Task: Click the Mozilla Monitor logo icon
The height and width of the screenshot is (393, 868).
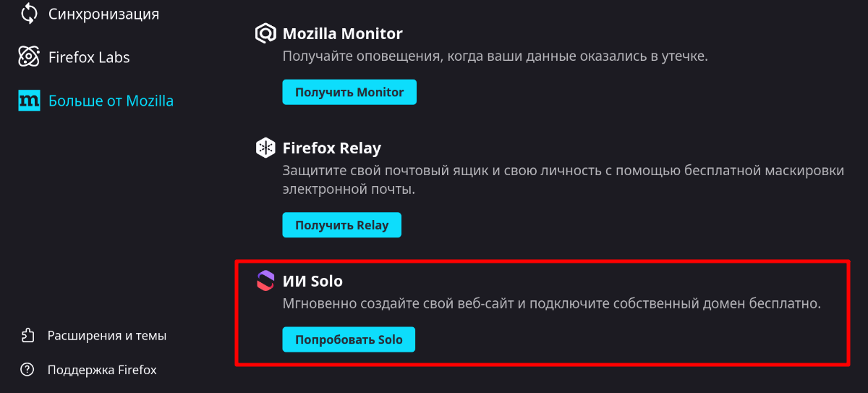Action: (265, 33)
